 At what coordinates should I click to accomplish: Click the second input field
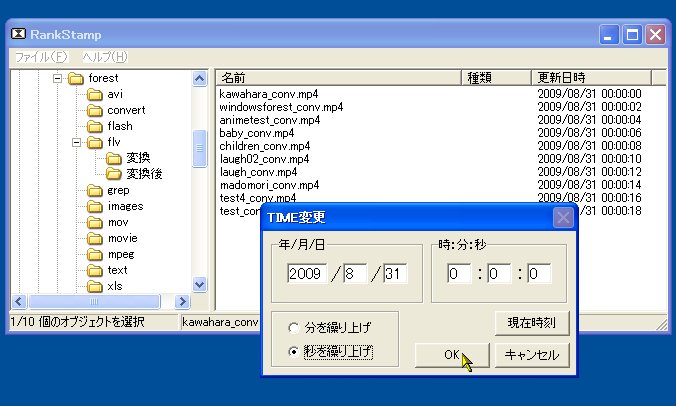pos(539,274)
